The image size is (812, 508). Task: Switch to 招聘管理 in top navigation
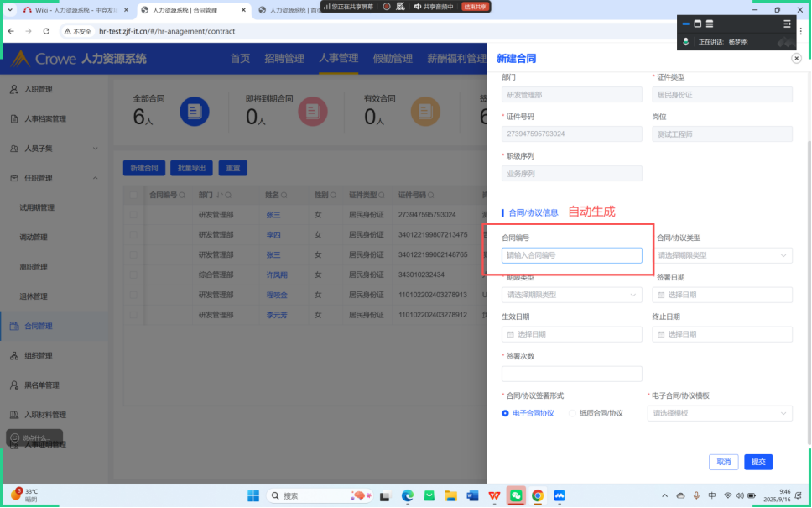pyautogui.click(x=284, y=59)
